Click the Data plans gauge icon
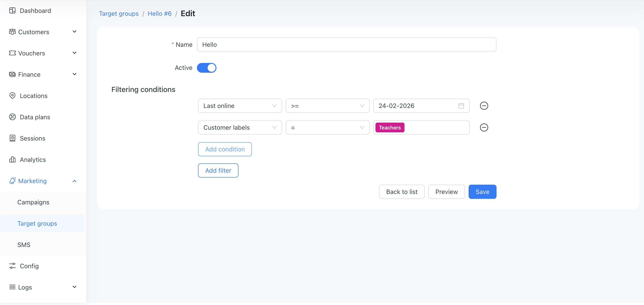Viewport: 644px width, 305px height. coord(12,117)
